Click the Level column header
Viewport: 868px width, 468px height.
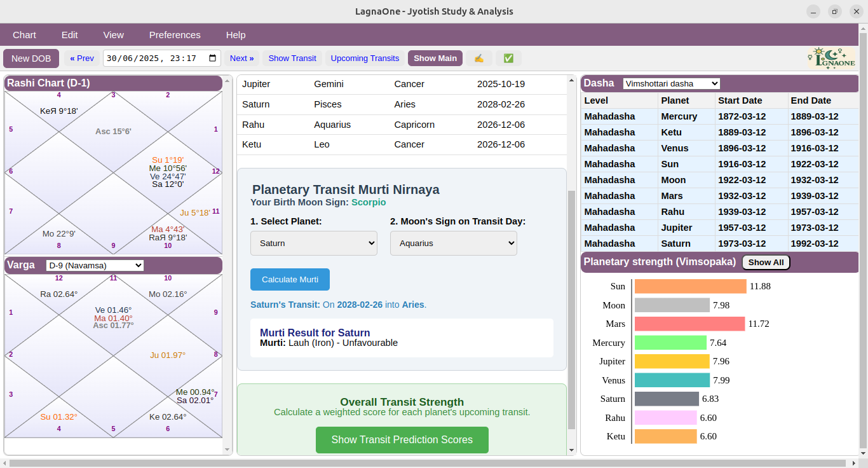point(620,100)
